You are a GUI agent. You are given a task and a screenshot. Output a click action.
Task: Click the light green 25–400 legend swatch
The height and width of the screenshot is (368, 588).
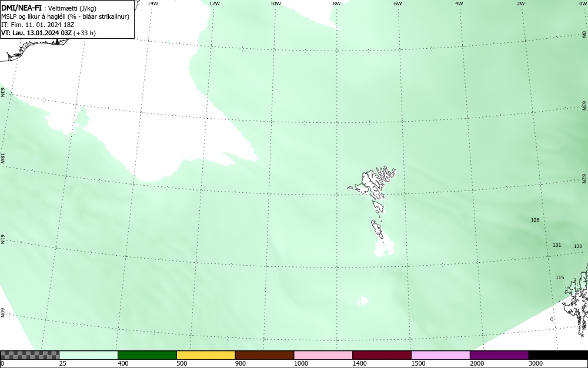pos(89,355)
